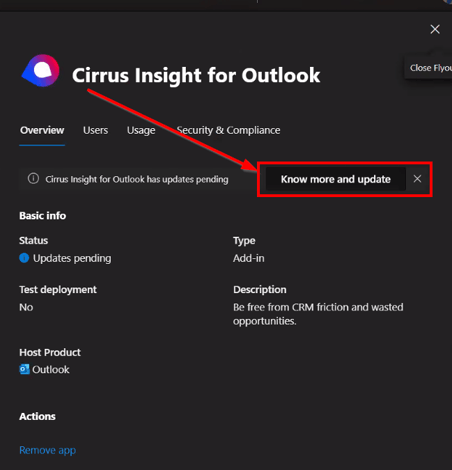452x470 pixels.
Task: Click the Outlook host product label
Action: tap(51, 370)
